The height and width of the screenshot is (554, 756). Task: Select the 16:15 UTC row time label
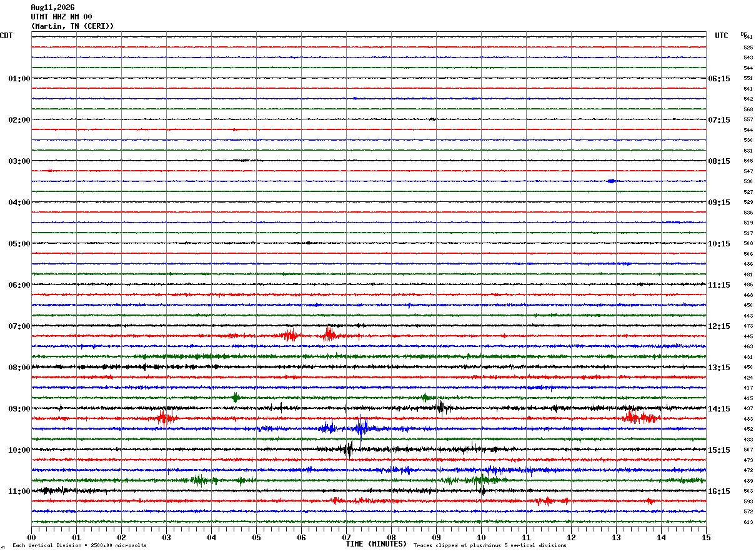pyautogui.click(x=719, y=491)
